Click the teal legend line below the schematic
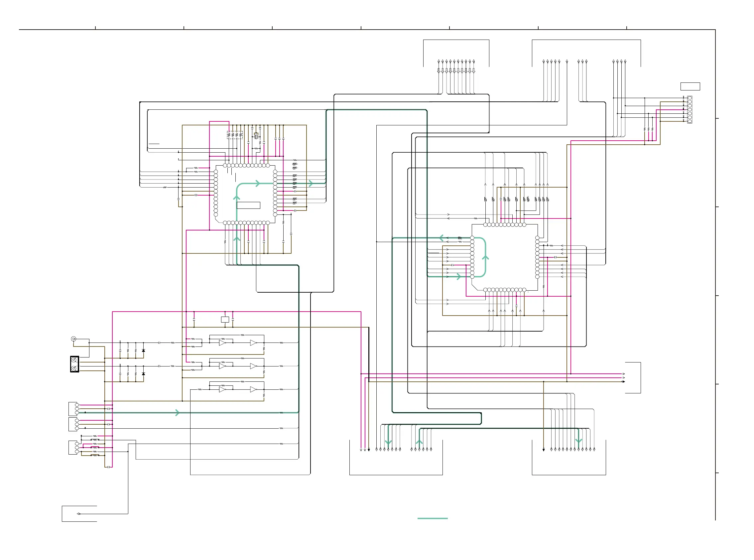Screen dimensions: 754x560 pos(433,518)
